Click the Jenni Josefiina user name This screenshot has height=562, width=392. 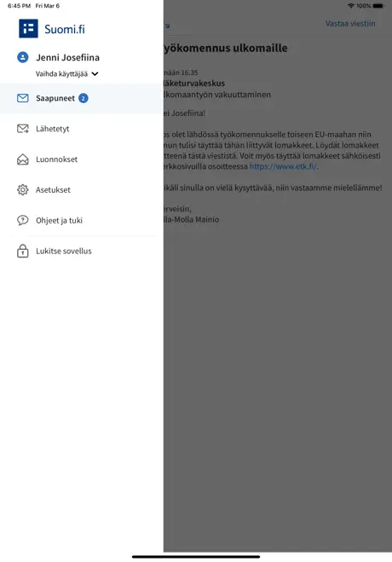(x=67, y=57)
